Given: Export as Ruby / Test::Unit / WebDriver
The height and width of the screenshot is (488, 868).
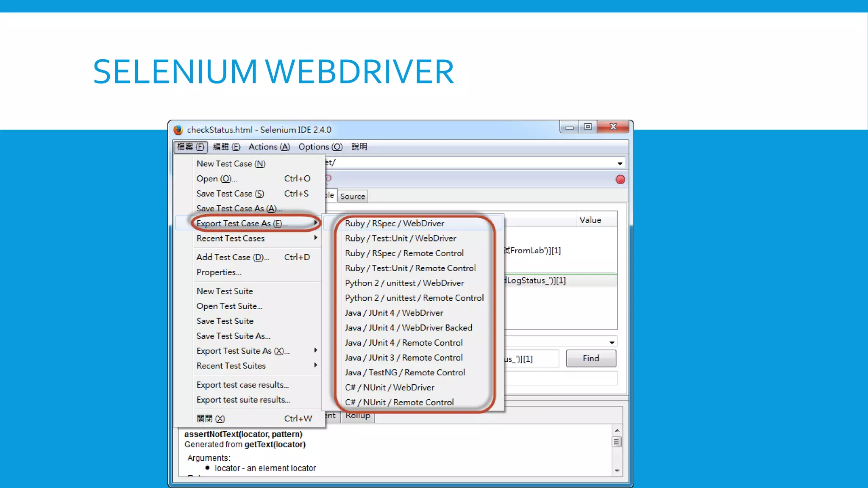Looking at the screenshot, I should point(413,238).
